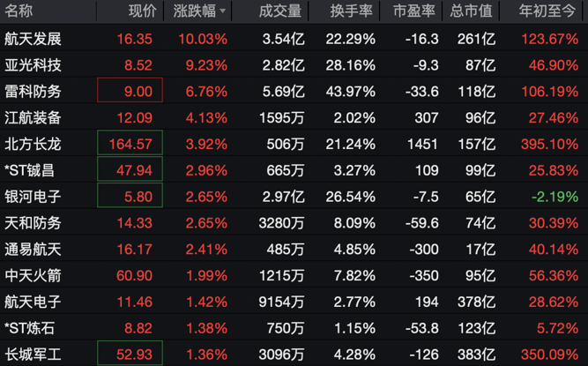
Task: Open the 航天发展 stock row
Action: [33, 40]
